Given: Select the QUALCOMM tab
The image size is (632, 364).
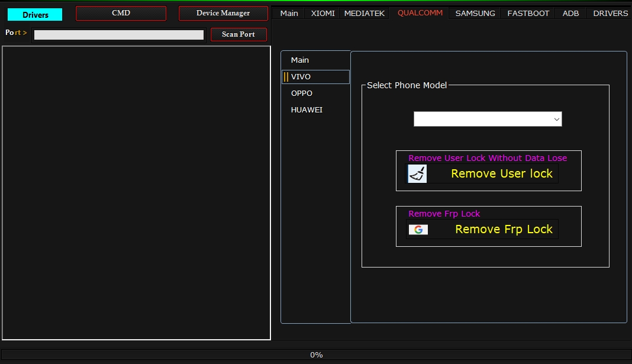Looking at the screenshot, I should (x=420, y=13).
